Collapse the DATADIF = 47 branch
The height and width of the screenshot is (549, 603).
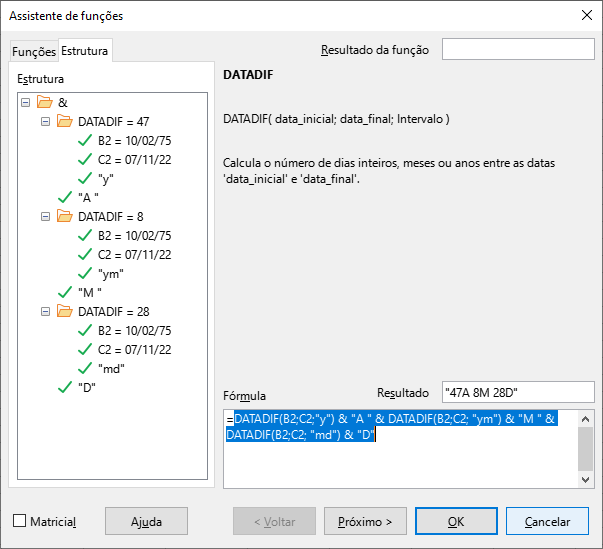pos(46,122)
